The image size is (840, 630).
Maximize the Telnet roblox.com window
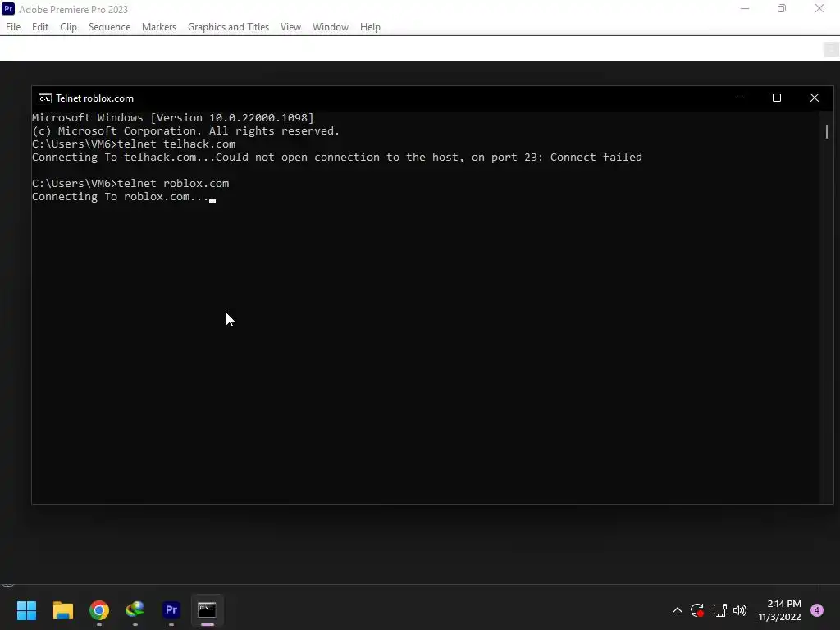pyautogui.click(x=777, y=98)
